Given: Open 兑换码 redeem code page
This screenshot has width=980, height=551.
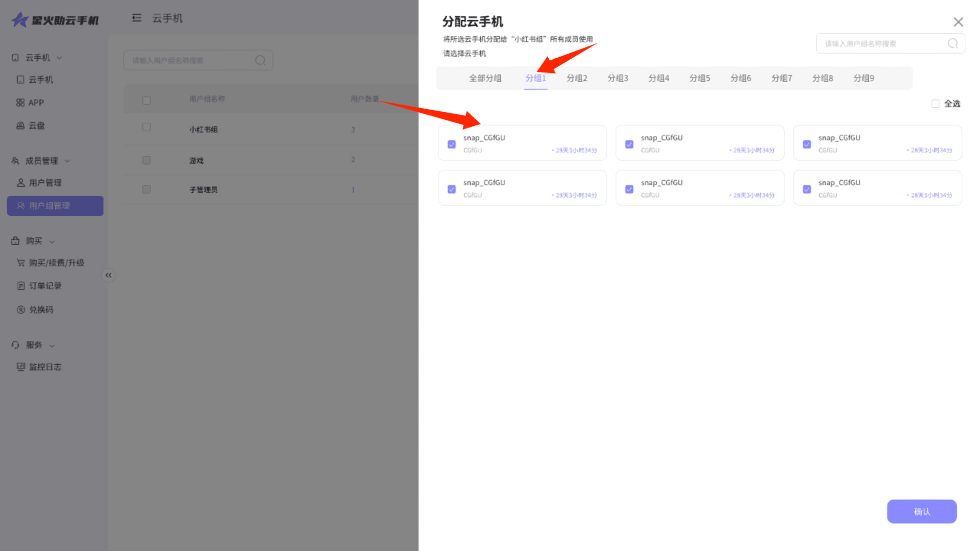Looking at the screenshot, I should [x=41, y=310].
